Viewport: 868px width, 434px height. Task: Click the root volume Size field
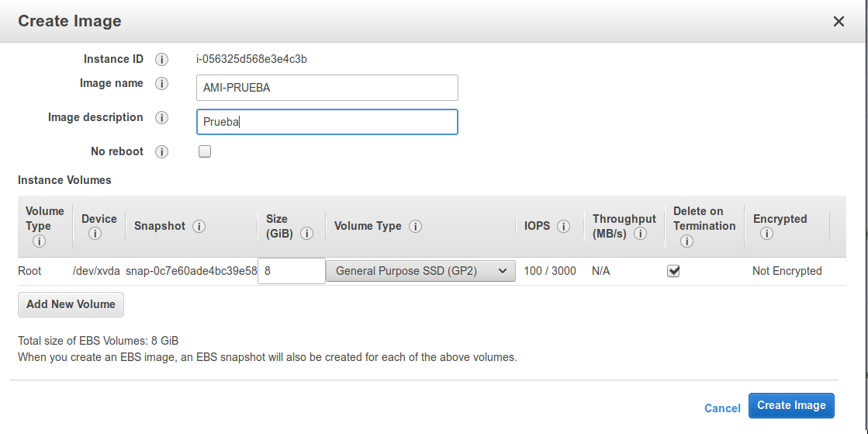tap(292, 271)
